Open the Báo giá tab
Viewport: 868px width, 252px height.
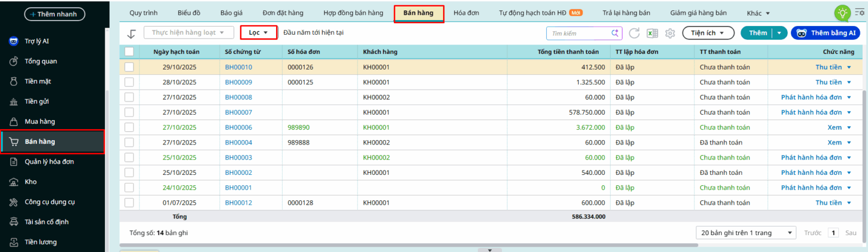click(x=231, y=13)
